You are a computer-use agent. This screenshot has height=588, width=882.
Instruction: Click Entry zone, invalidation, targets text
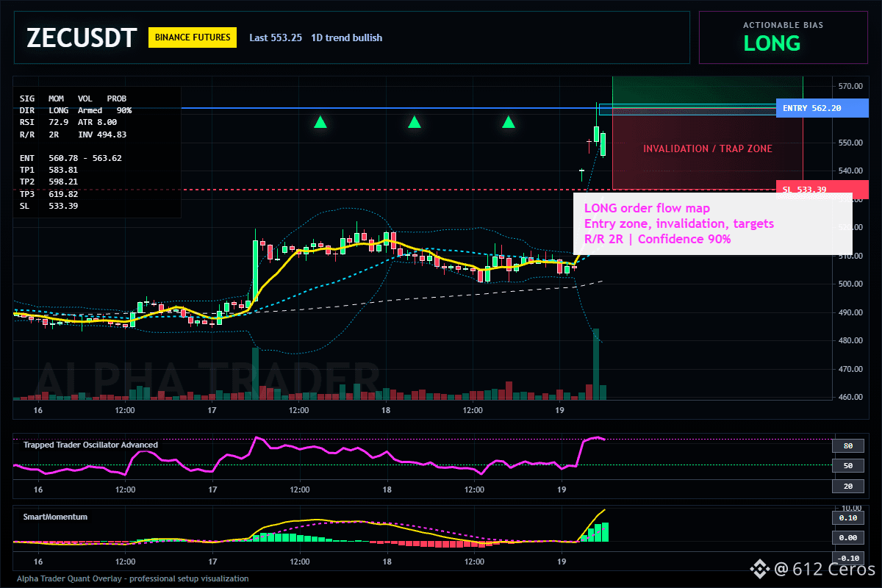679,223
